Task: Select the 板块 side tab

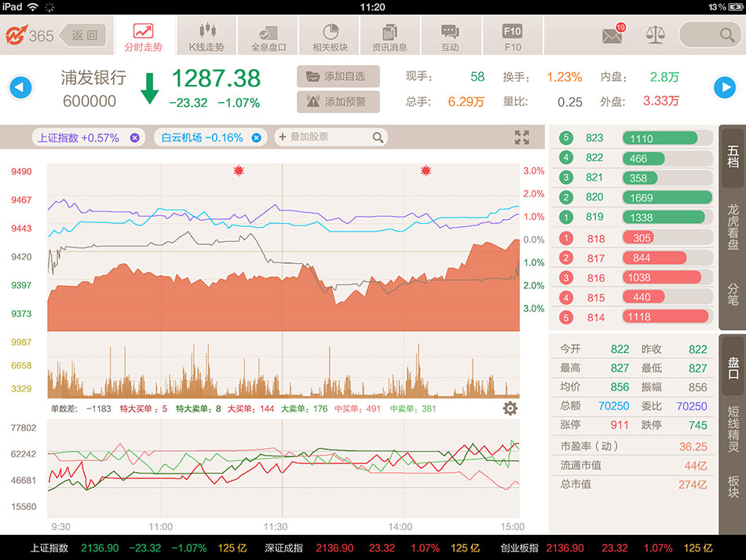Action: click(x=733, y=486)
